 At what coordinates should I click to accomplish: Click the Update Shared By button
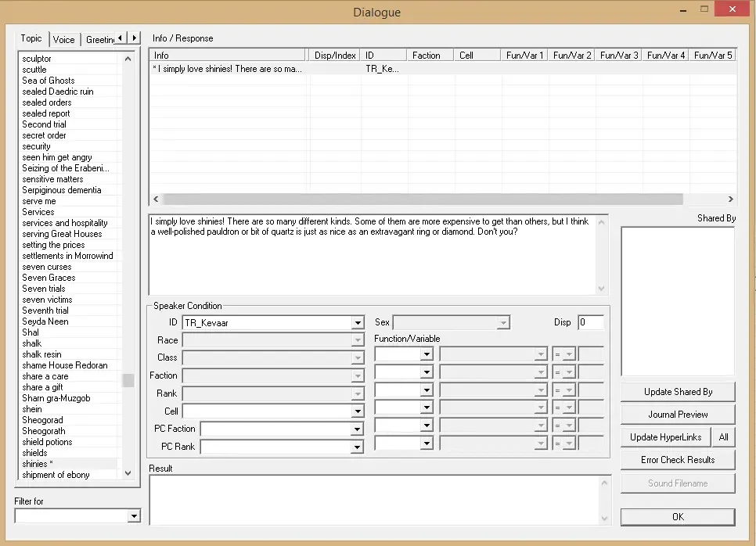pos(678,392)
